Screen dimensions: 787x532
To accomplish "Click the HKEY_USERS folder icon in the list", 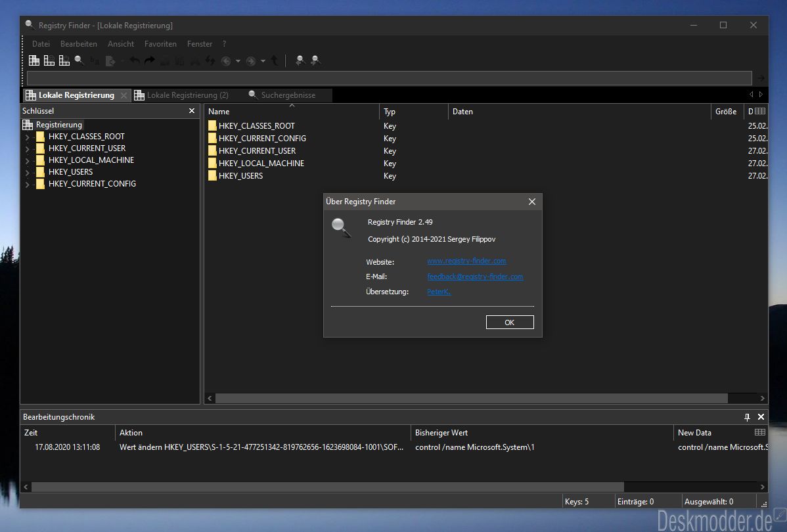I will point(212,176).
